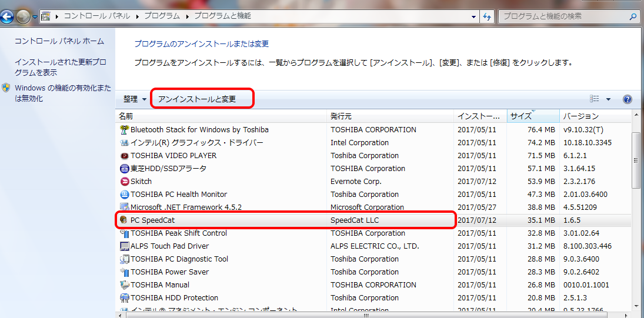Click the TOSHIBA PC Health Monitor icon
The height and width of the screenshot is (318, 644).
124,195
